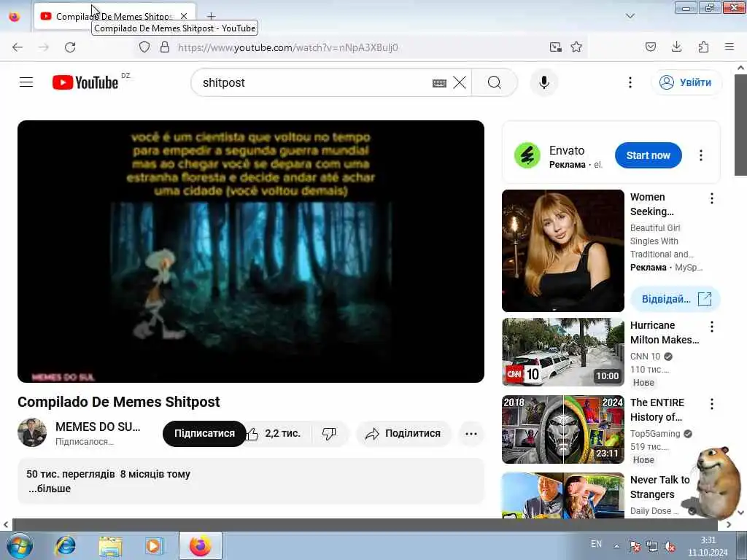Open the Windows Start menu

[x=20, y=545]
